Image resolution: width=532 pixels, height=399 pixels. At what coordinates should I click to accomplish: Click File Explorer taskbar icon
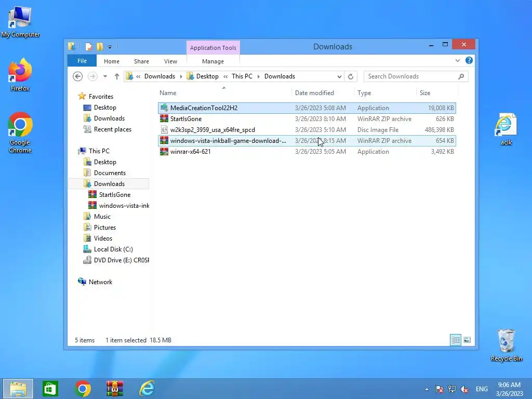click(18, 389)
